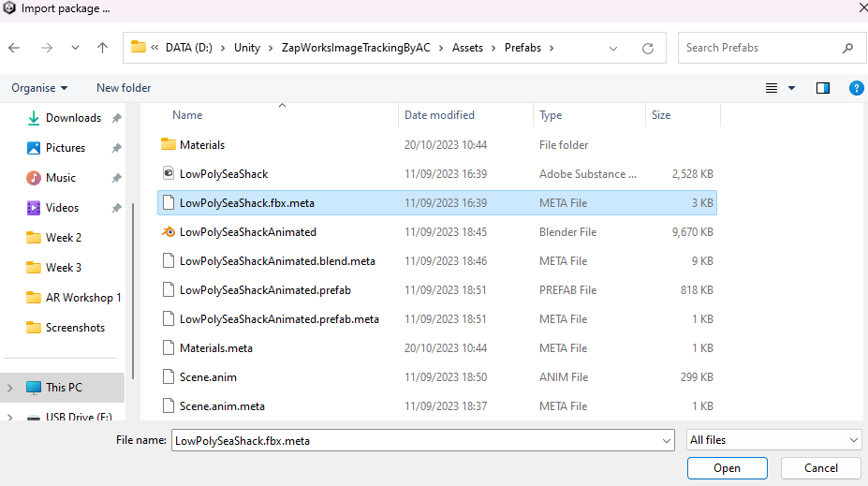Click the Refresh icon in address bar

[x=647, y=48]
